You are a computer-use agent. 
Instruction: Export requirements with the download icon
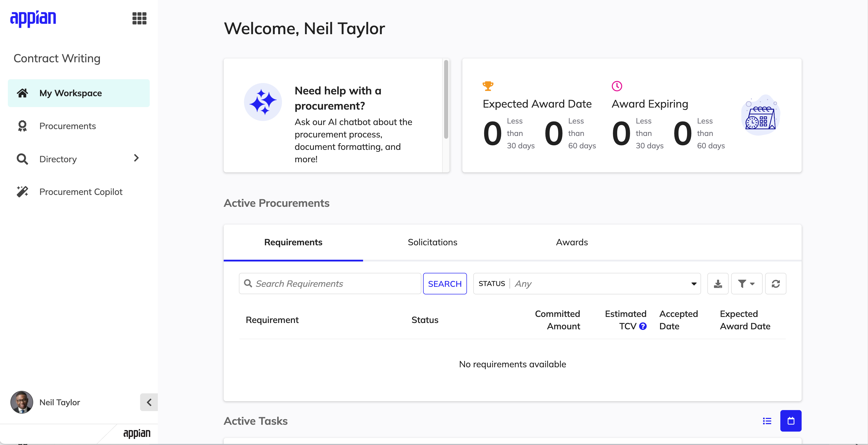pos(718,284)
